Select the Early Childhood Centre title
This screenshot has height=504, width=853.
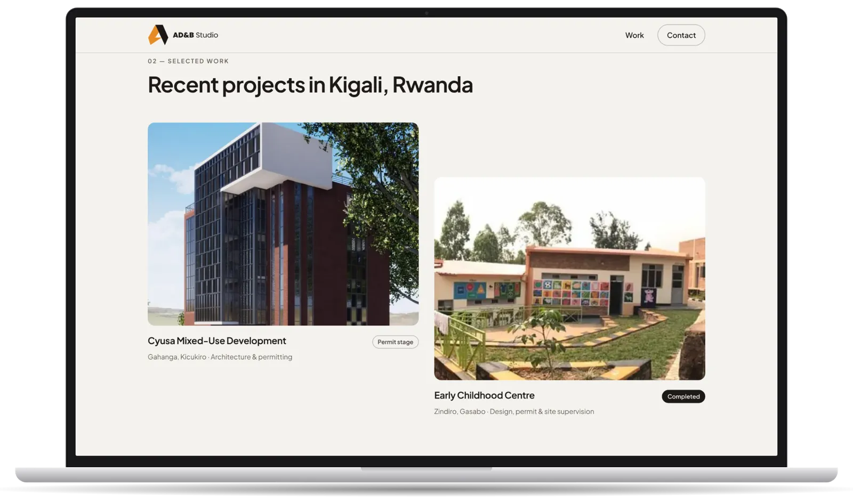pos(484,395)
